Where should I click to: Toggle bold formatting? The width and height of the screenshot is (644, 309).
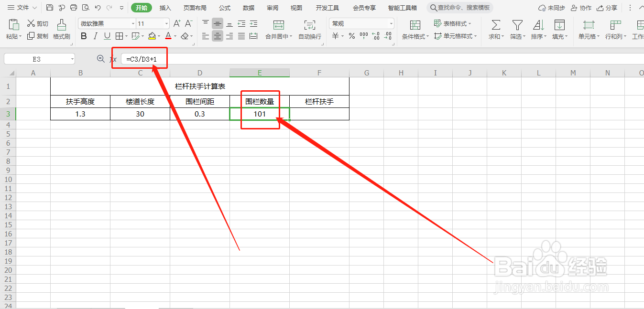[x=84, y=36]
